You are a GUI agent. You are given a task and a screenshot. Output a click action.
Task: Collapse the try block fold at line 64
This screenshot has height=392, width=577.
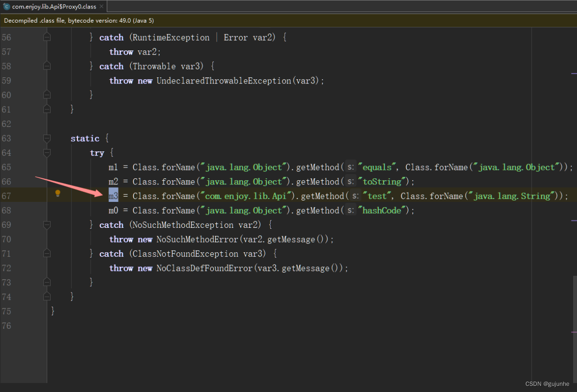(x=47, y=153)
